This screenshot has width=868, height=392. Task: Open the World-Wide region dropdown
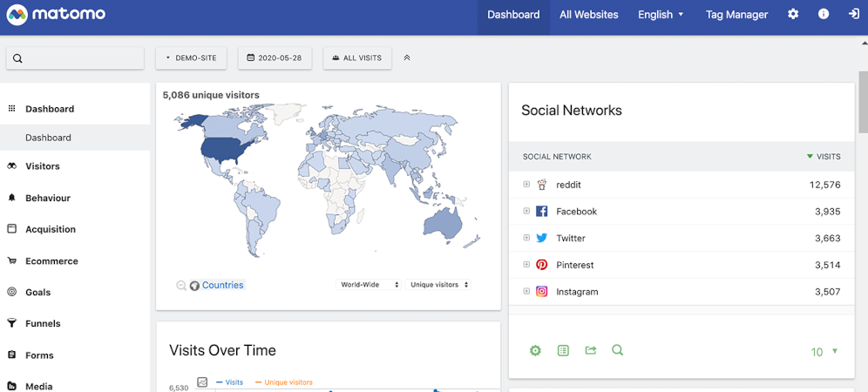(370, 285)
